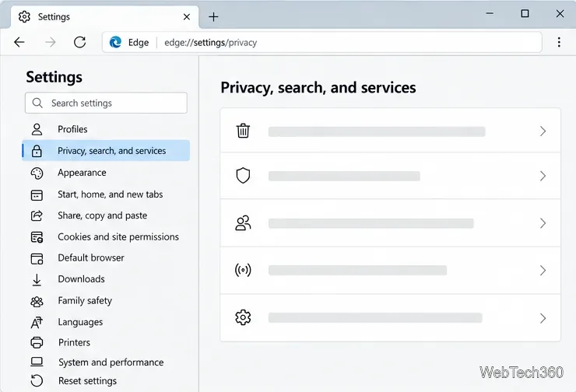This screenshot has width=576, height=392.
Task: Close the Settings tab
Action: click(x=187, y=16)
